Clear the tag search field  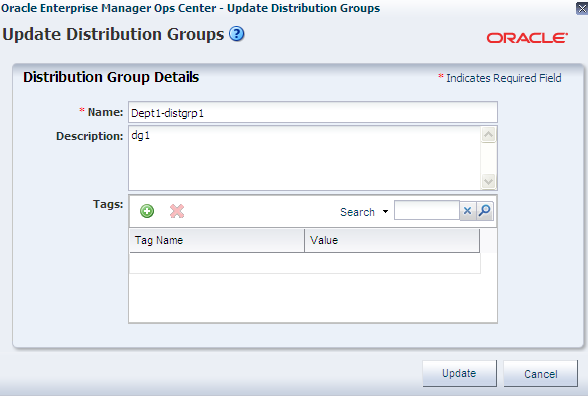pos(467,211)
